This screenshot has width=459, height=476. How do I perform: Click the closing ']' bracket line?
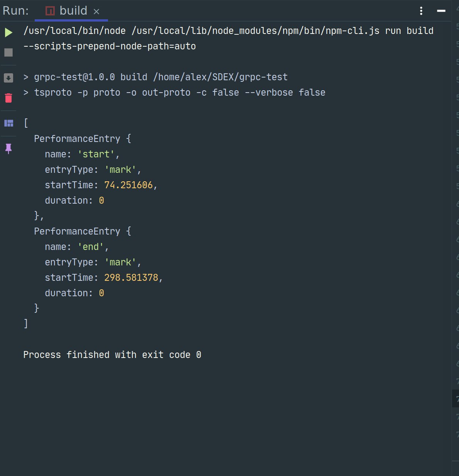26,324
